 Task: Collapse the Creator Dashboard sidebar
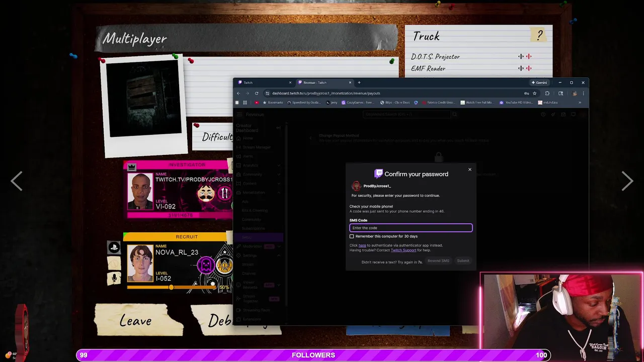278,128
